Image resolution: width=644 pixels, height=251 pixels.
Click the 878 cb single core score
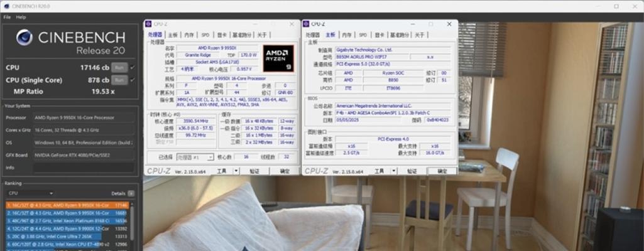(x=99, y=80)
